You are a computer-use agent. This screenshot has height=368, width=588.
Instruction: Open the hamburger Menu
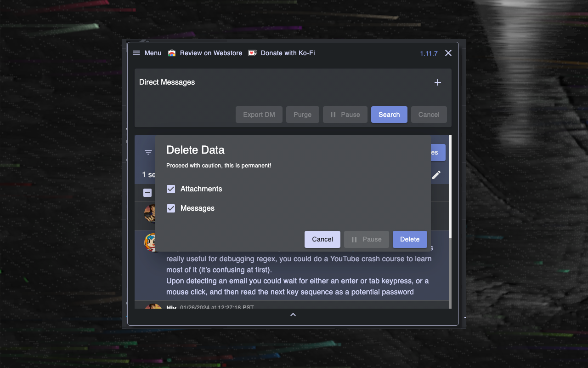147,53
